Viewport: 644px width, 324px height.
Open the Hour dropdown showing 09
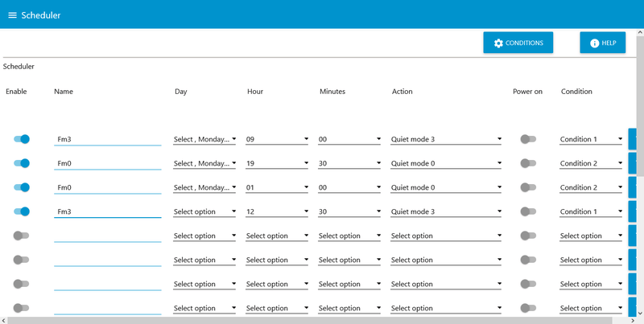point(277,139)
